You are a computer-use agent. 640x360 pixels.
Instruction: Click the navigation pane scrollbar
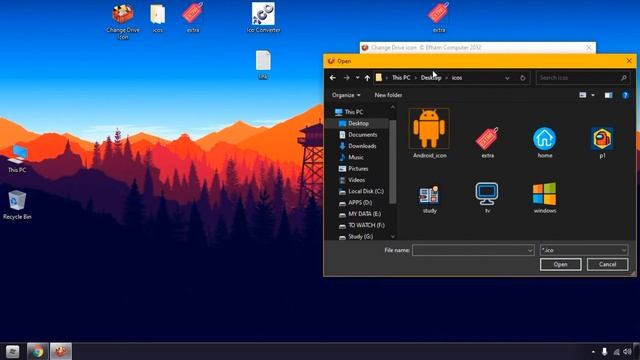point(393,162)
